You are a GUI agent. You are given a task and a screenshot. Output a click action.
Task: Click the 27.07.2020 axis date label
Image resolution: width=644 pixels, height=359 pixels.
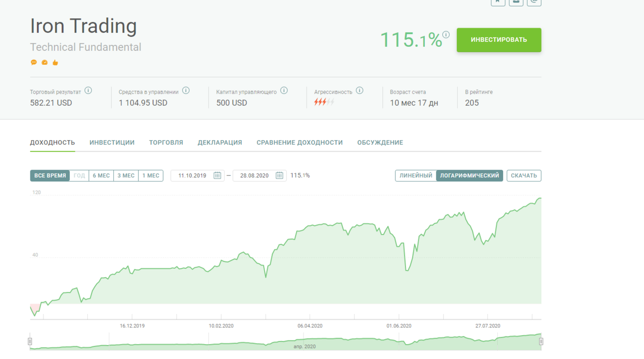[x=488, y=326]
